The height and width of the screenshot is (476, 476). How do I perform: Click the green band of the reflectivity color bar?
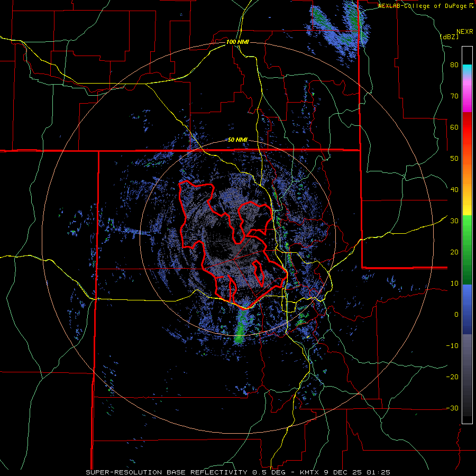tap(467, 249)
